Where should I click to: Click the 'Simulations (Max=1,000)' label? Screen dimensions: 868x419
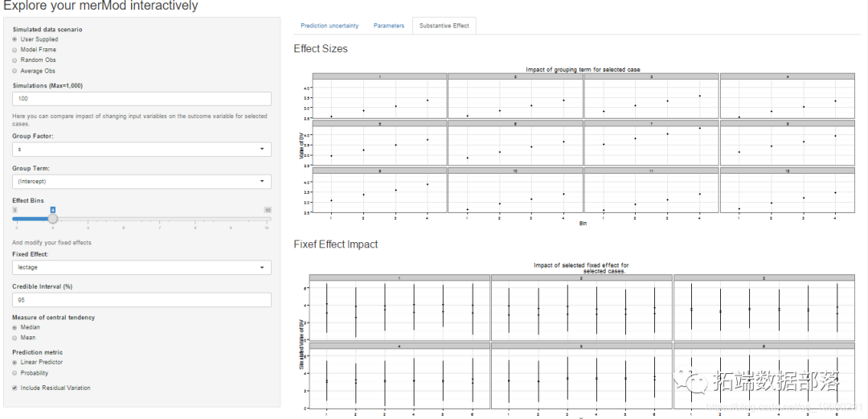47,85
